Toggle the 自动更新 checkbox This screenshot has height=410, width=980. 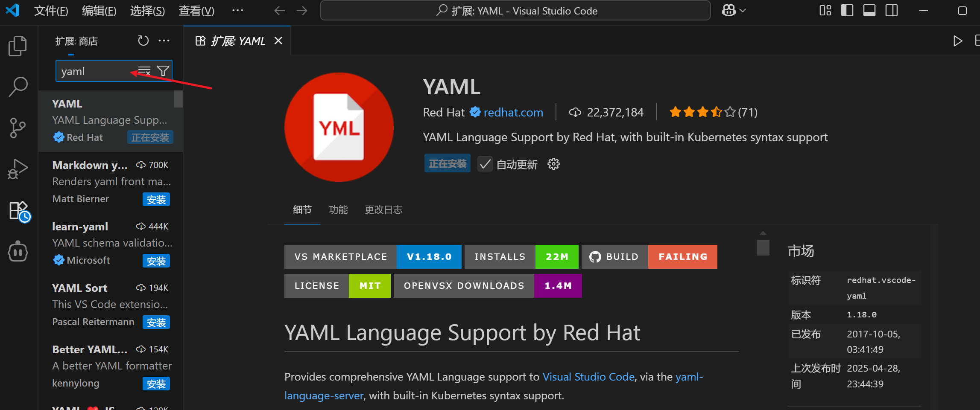click(x=485, y=164)
